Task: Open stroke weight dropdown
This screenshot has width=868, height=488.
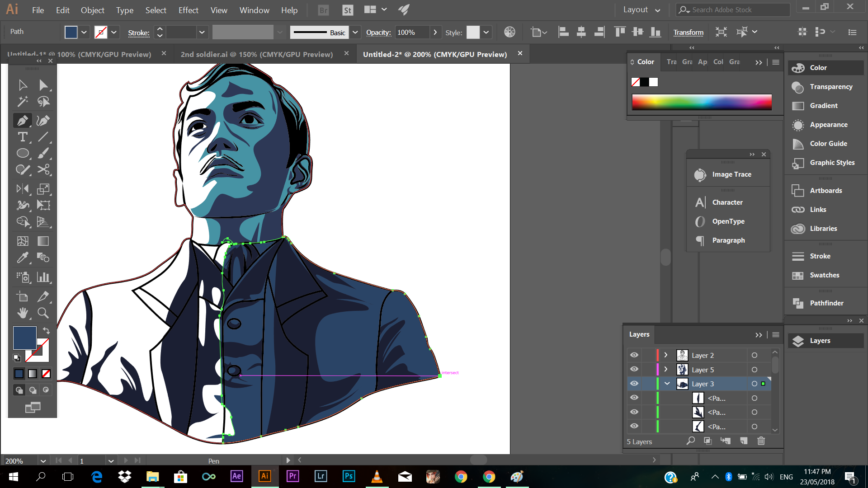Action: pos(202,32)
